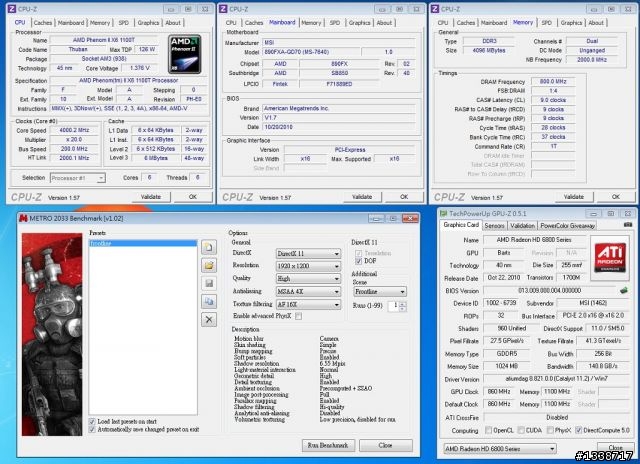Click the ATI Radeon logo in GPU-Z
Screen dimensions: 640x464
tap(609, 258)
